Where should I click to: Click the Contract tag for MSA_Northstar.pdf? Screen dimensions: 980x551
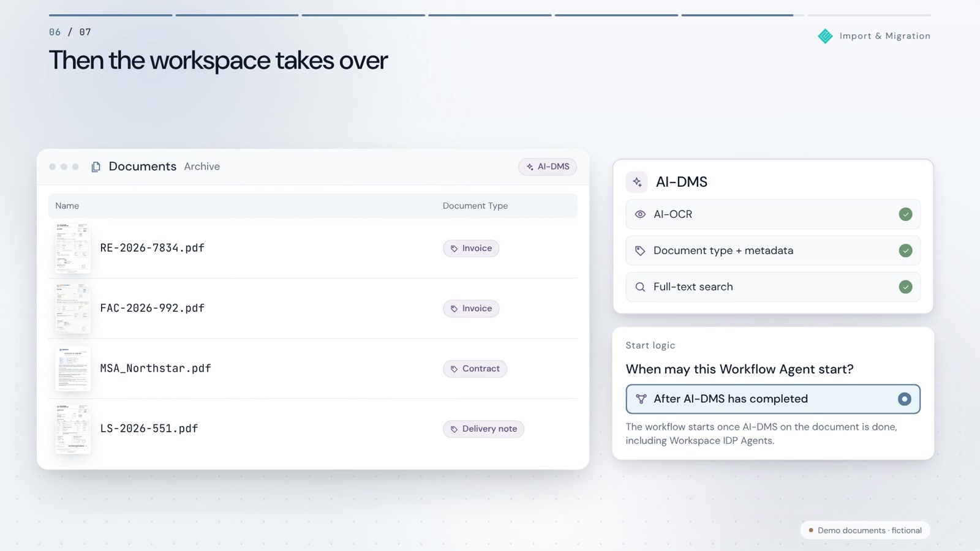[x=475, y=369]
